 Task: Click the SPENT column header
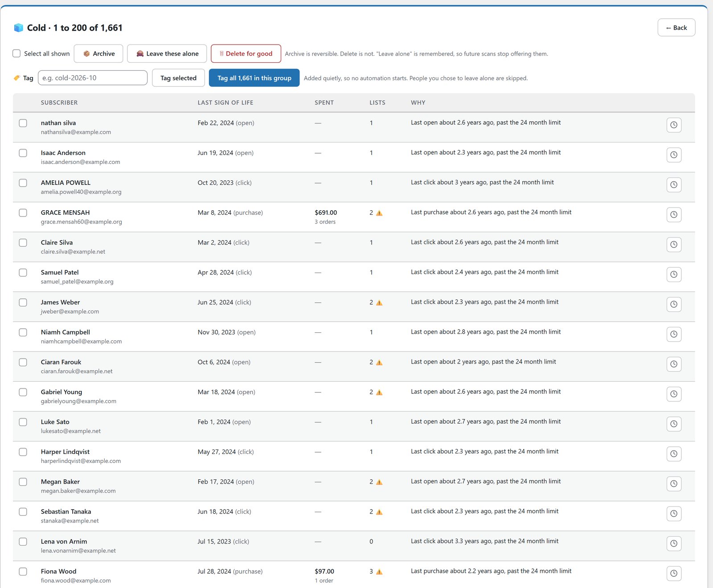tap(324, 102)
